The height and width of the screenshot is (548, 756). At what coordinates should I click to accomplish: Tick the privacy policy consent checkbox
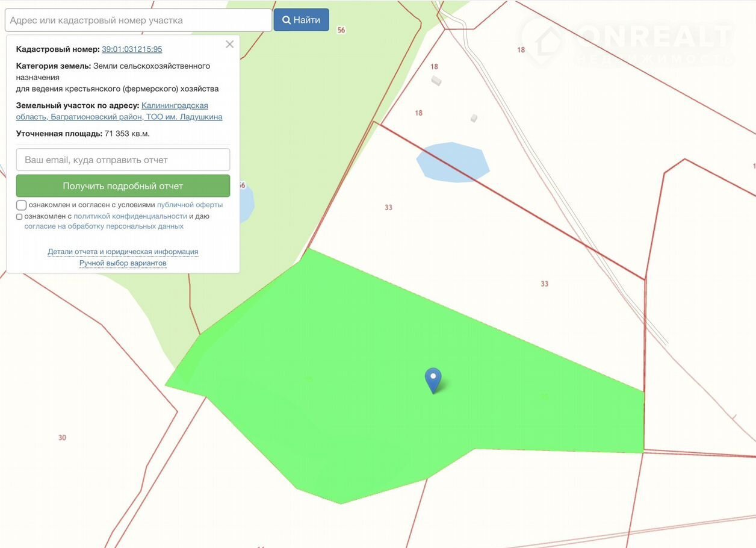click(19, 217)
